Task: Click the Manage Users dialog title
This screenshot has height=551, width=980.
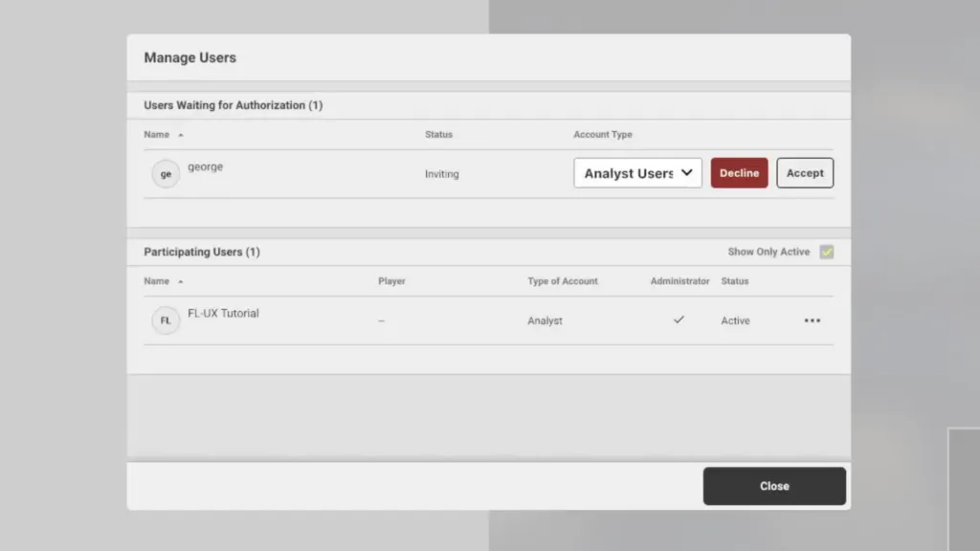Action: coord(190,57)
